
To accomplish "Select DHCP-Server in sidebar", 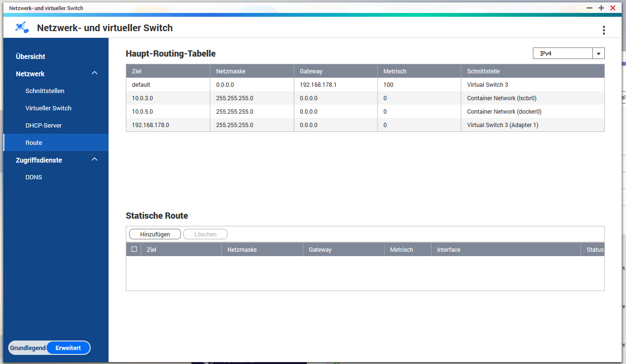I will (x=43, y=126).
